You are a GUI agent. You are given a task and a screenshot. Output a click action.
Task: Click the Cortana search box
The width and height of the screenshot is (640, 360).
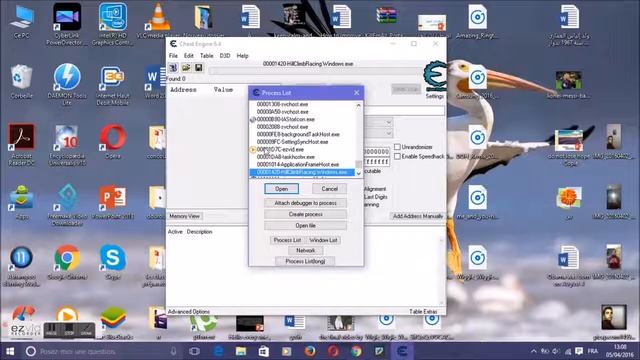pos(102,351)
